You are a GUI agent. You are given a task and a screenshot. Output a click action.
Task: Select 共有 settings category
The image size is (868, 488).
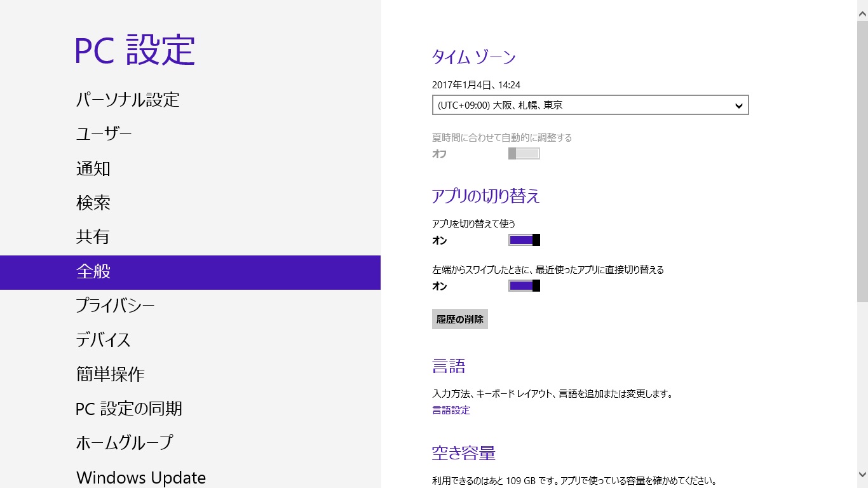point(93,237)
